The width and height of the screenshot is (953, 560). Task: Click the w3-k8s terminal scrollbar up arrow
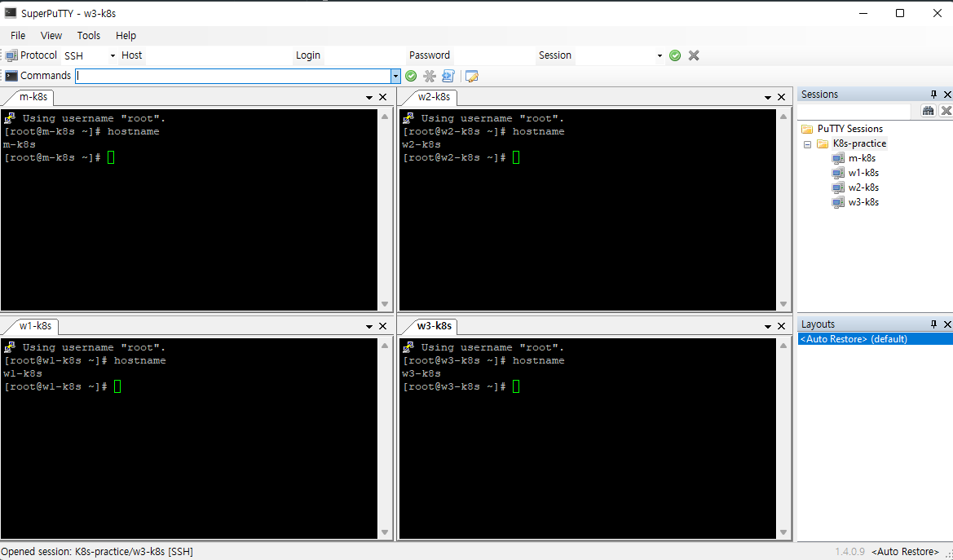[x=783, y=346]
